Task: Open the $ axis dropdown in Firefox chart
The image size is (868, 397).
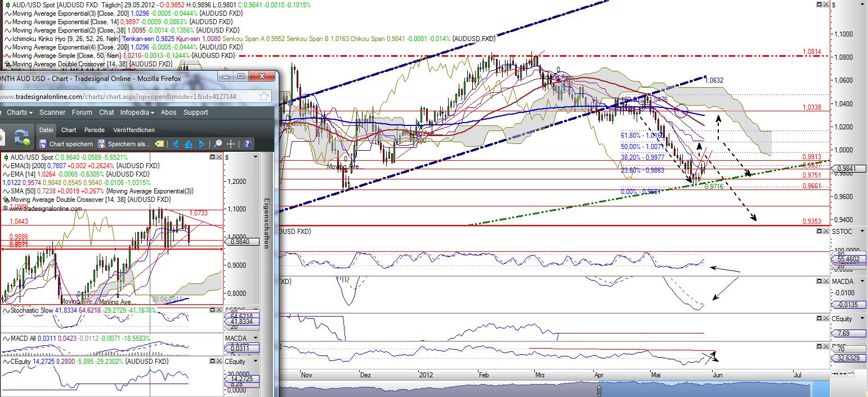Action: (x=256, y=157)
